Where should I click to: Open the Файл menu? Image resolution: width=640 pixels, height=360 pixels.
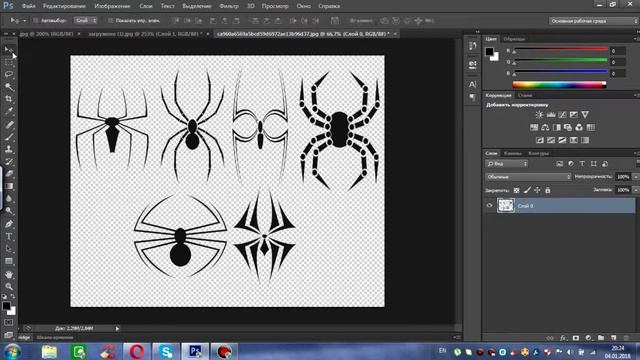[x=29, y=6]
